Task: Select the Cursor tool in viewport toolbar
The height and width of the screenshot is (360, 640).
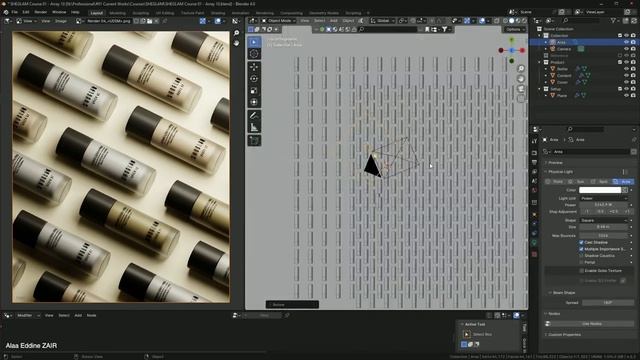Action: point(254,54)
